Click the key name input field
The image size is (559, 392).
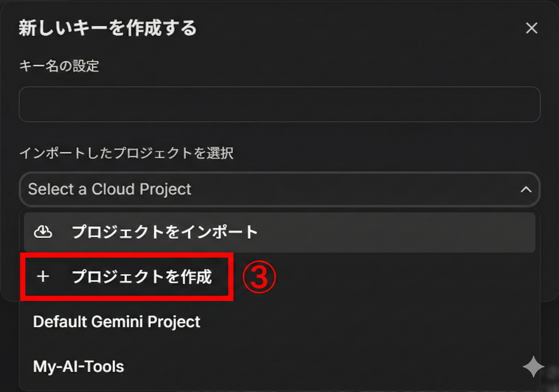(279, 104)
